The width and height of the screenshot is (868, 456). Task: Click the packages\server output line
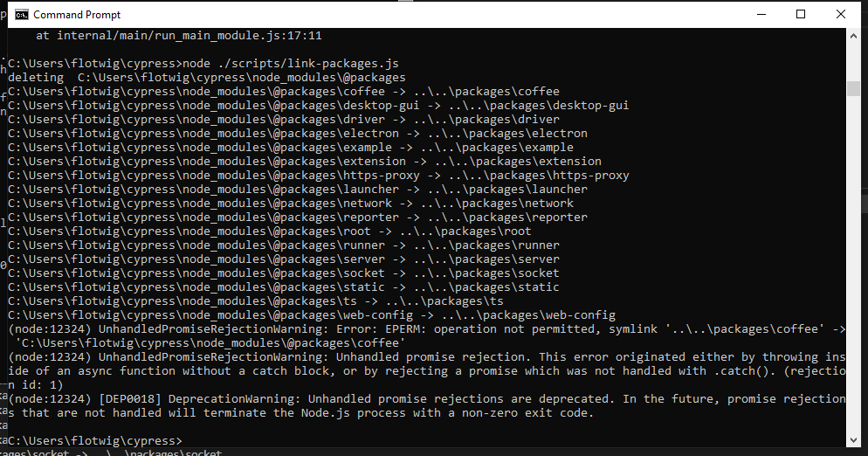pos(284,259)
